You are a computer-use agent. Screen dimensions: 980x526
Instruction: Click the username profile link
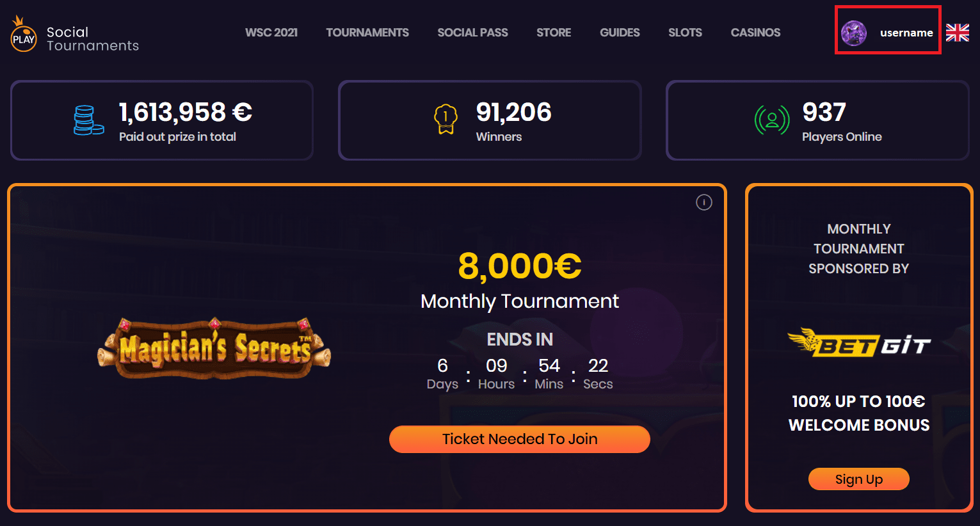point(906,33)
